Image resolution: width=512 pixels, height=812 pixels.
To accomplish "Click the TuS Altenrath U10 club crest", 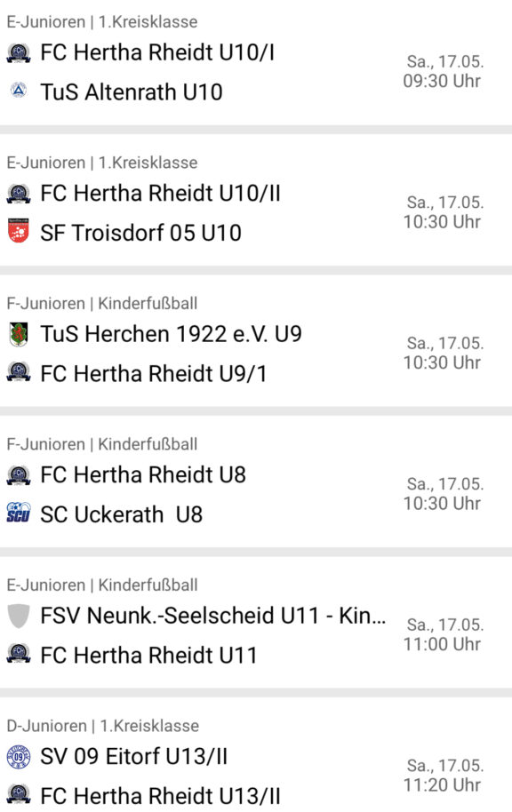I will (x=19, y=91).
